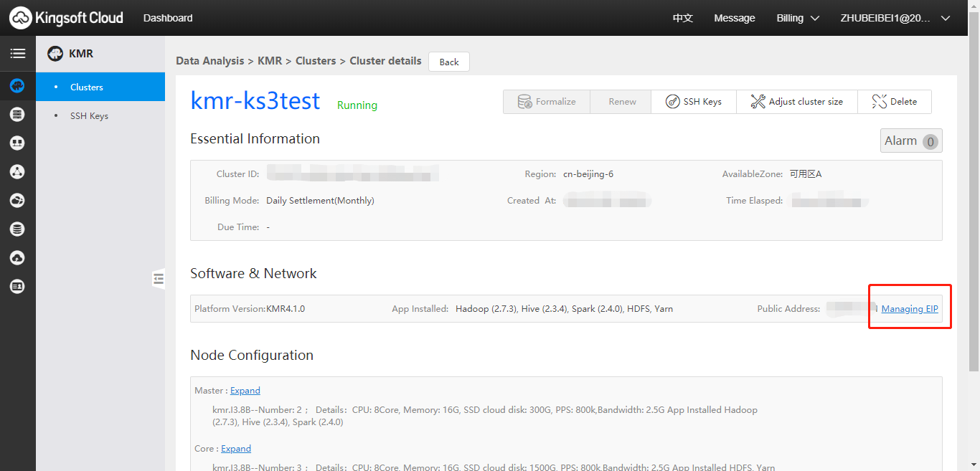The image size is (980, 471).
Task: Open the hamburger menu in the sidebar
Action: (17, 54)
